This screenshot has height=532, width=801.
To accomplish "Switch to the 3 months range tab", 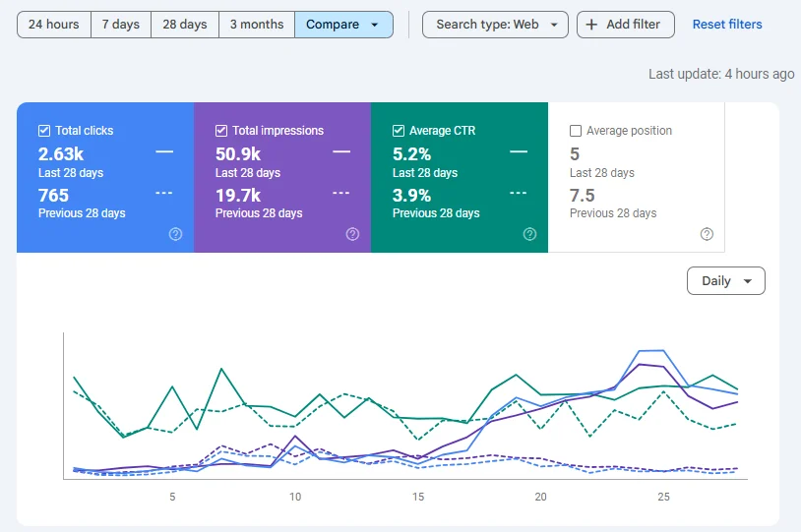I will (x=257, y=25).
